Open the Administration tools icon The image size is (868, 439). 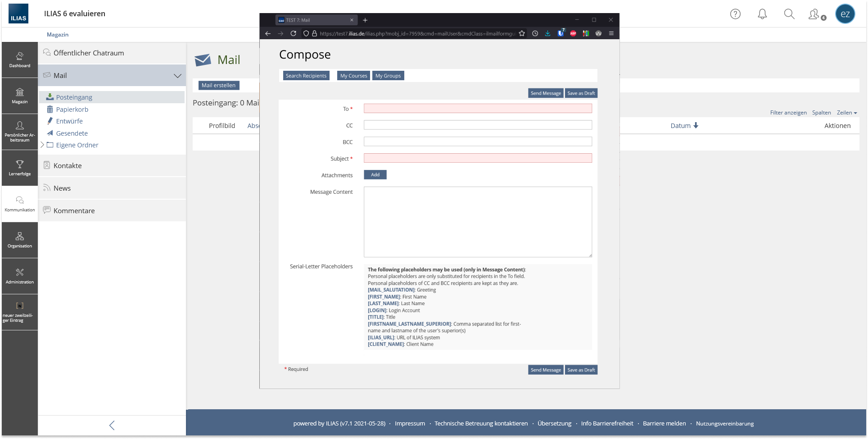[x=20, y=276]
